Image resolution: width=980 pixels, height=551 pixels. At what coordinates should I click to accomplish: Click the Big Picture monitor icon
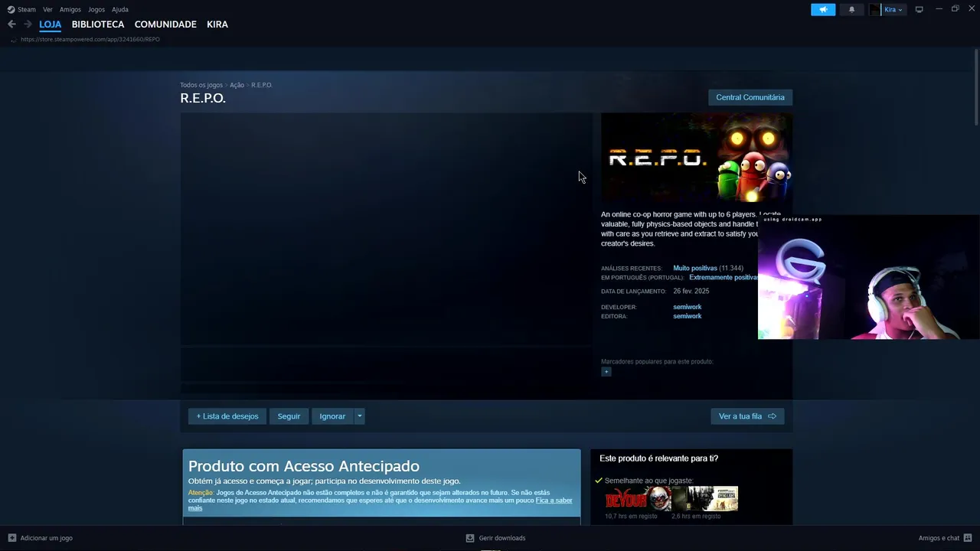pos(920,9)
